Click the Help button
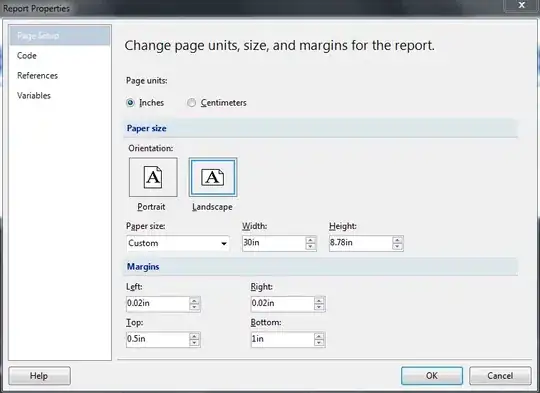Image resolution: width=540 pixels, height=393 pixels. click(x=39, y=375)
